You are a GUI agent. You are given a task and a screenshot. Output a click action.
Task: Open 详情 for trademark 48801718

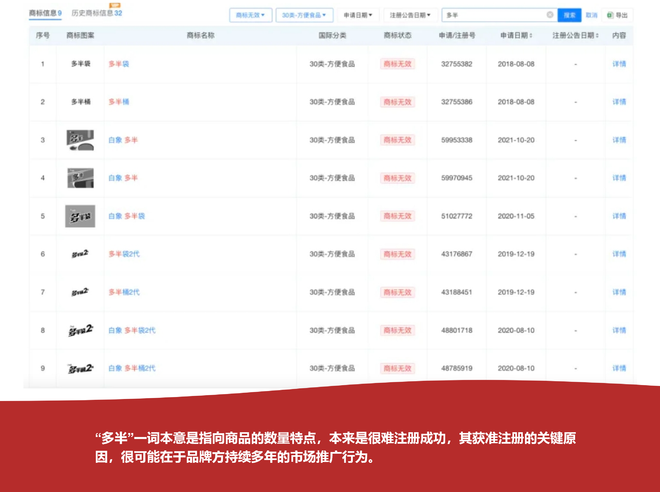point(619,330)
